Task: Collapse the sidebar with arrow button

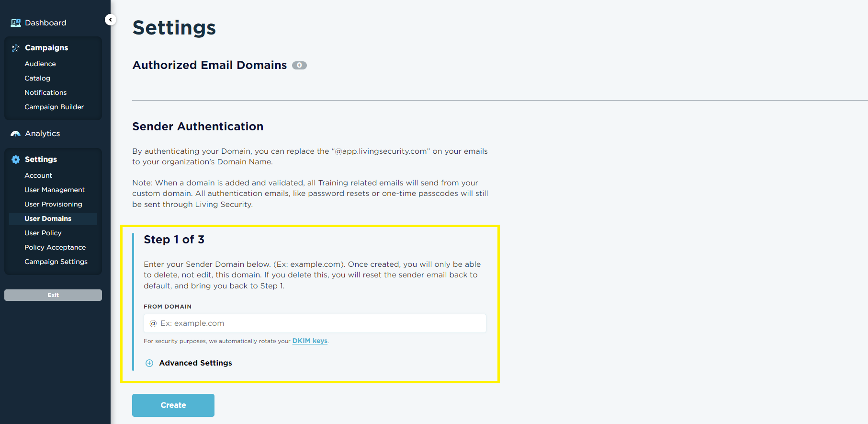Action: (111, 20)
